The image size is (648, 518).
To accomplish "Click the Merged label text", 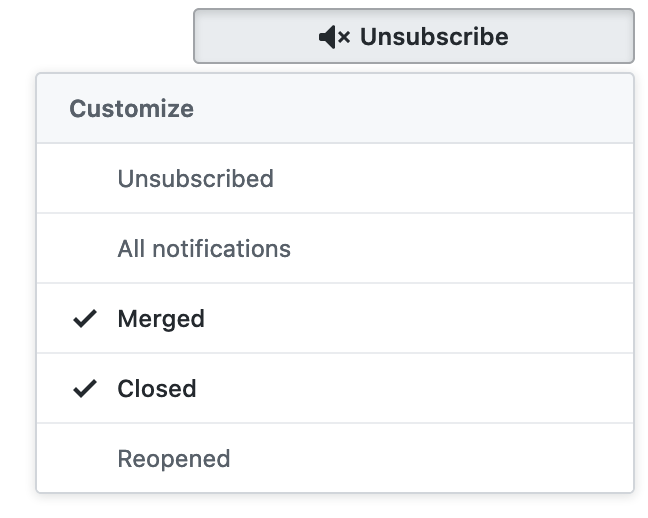I will click(x=161, y=319).
